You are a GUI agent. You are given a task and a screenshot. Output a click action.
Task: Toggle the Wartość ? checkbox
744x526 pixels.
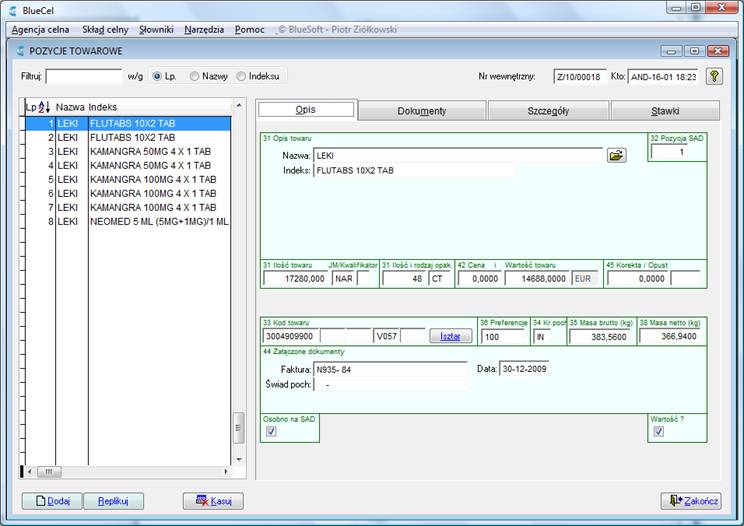[658, 431]
